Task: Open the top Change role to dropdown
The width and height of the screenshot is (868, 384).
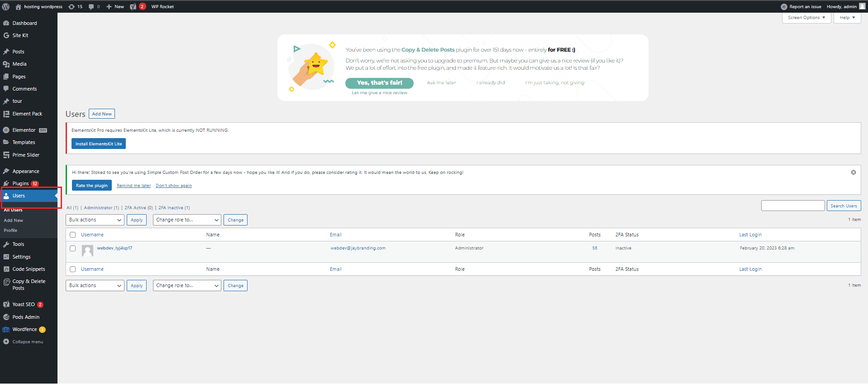Action: tap(187, 220)
